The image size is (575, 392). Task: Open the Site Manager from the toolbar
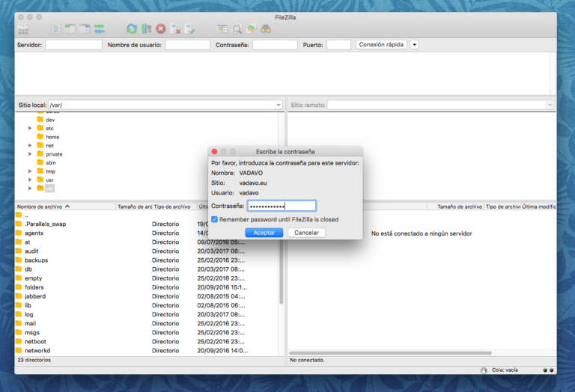(x=23, y=29)
